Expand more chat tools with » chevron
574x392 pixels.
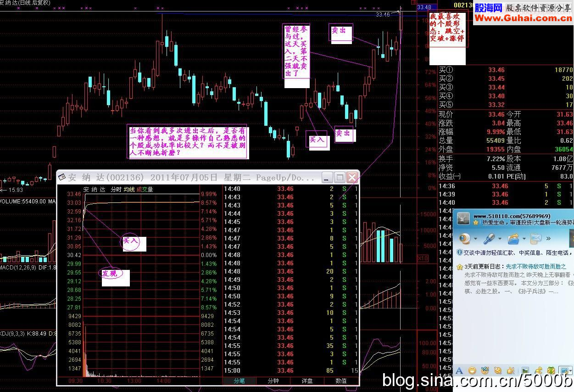(x=548, y=238)
